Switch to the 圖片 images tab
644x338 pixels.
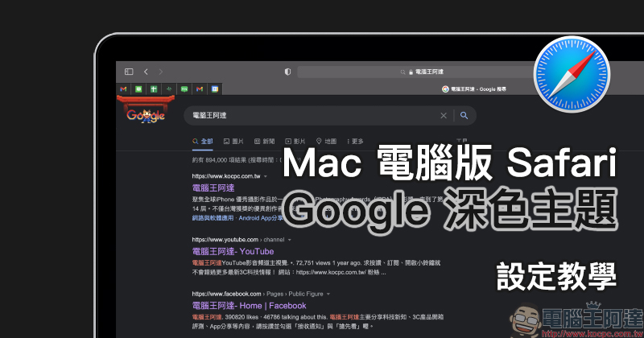pos(233,142)
